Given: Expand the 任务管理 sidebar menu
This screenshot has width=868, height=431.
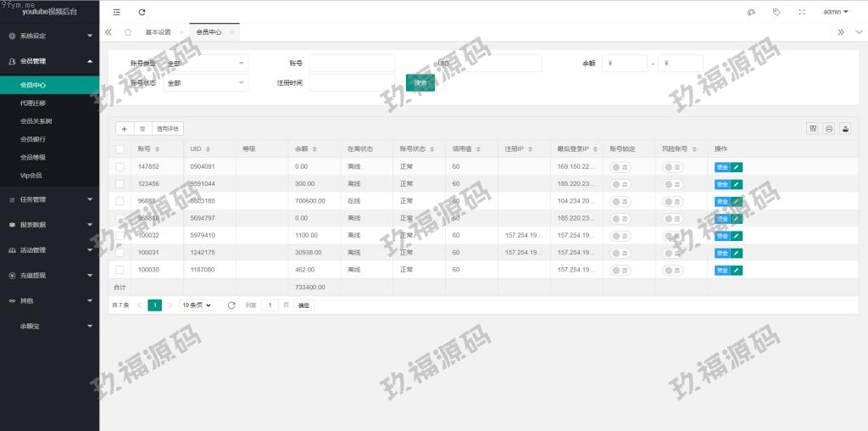Looking at the screenshot, I should pos(49,199).
